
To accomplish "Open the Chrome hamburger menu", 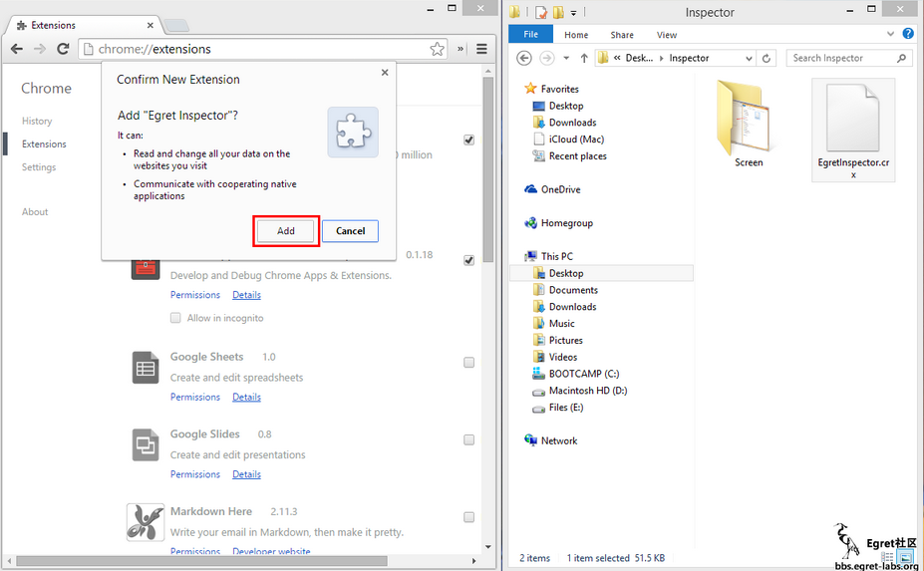I will pos(482,49).
